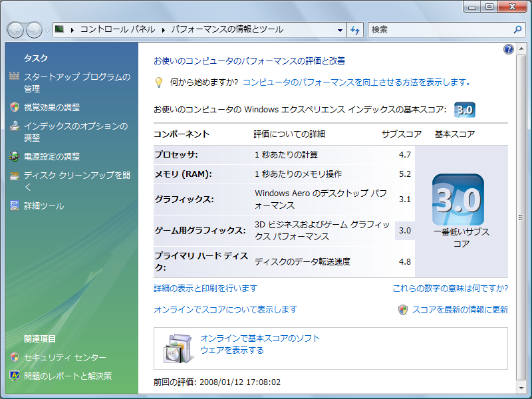Select the プライマリ ハード ディスク: row label
This screenshot has width=532, height=399.
pyautogui.click(x=201, y=261)
